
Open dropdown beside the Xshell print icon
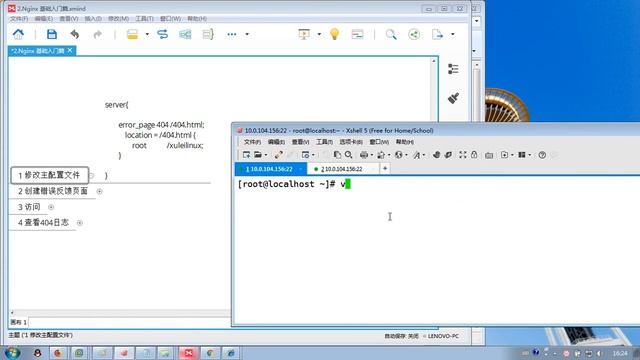(371, 155)
